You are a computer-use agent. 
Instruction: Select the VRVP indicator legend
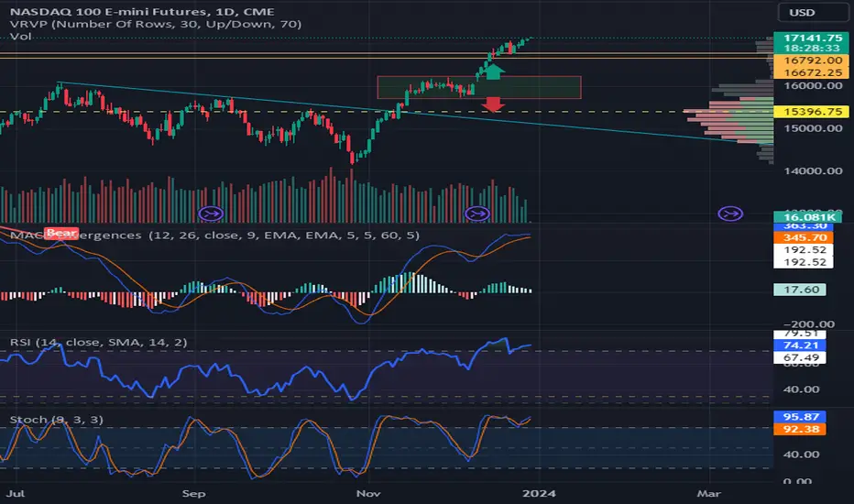click(x=156, y=24)
